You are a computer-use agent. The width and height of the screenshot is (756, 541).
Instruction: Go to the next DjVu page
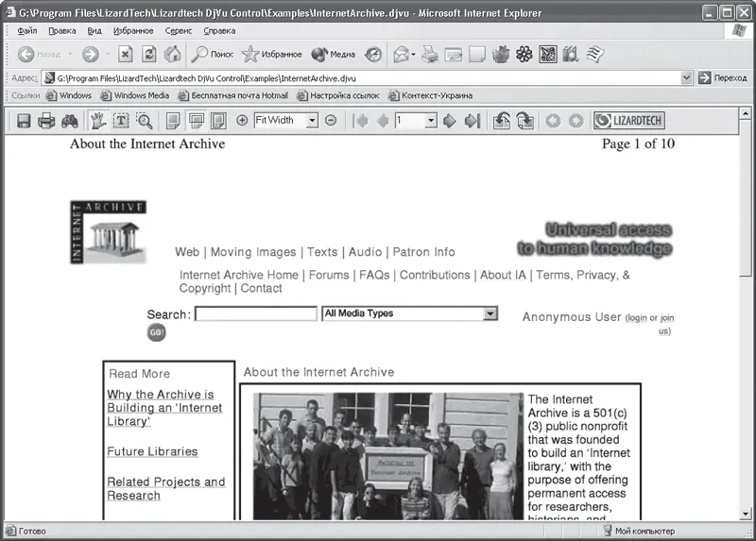pos(450,121)
